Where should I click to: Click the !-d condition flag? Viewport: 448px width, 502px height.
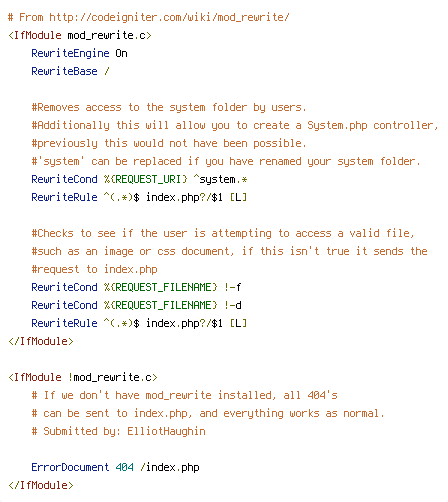point(233,305)
